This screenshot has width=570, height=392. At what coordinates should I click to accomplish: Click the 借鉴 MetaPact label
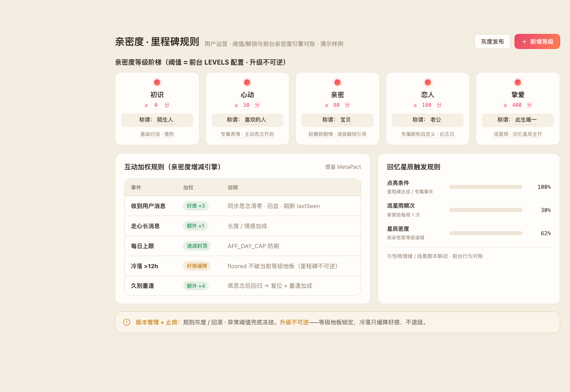(x=343, y=167)
